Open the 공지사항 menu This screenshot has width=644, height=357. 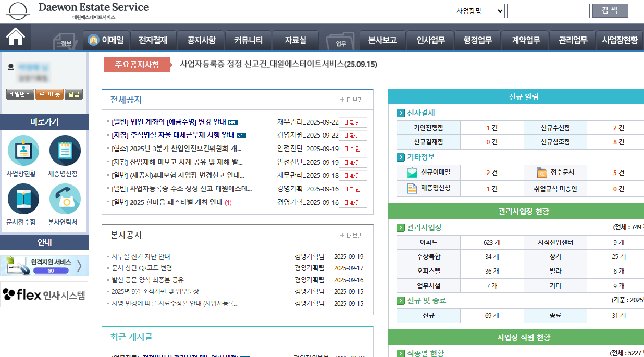(x=198, y=40)
